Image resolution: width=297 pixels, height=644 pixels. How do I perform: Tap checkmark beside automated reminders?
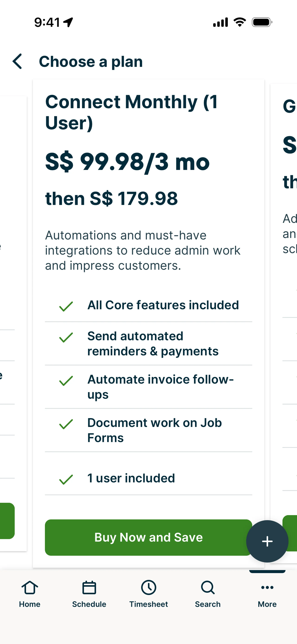tap(66, 337)
